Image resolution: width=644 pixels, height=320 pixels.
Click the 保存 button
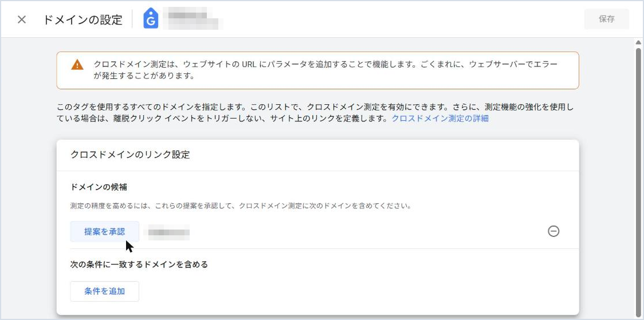(x=607, y=19)
